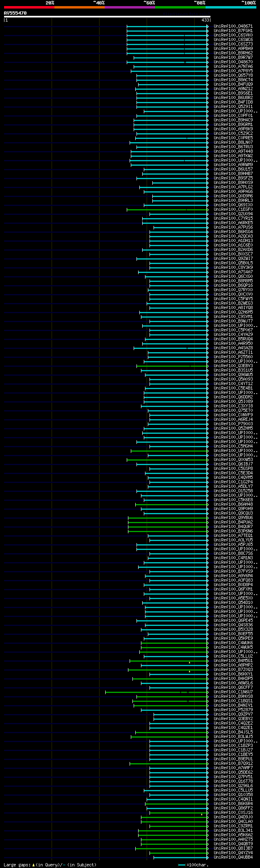Open hit UniRef100_B7FGH1
The height and width of the screenshot is (868, 260).
[x=233, y=30]
